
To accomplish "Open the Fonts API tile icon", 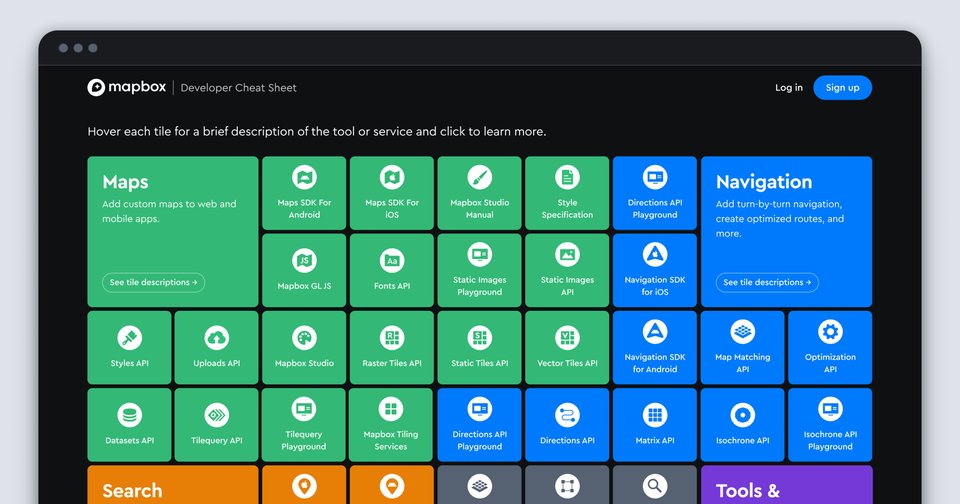I will pyautogui.click(x=392, y=260).
